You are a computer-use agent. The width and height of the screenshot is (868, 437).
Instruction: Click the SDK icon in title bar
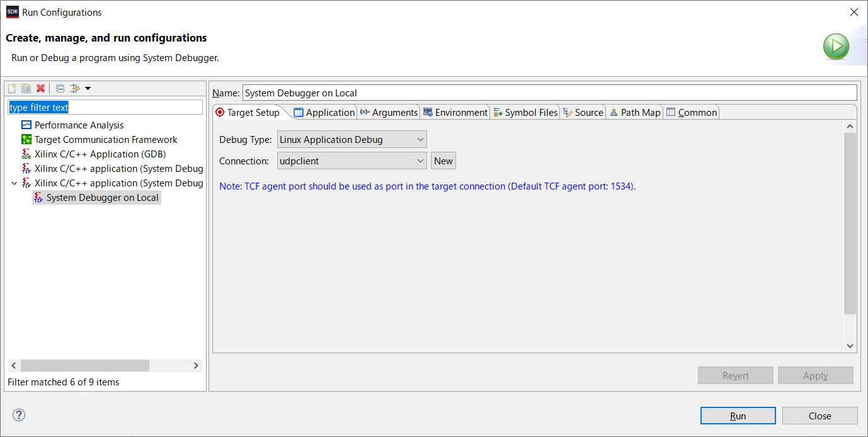pyautogui.click(x=12, y=12)
